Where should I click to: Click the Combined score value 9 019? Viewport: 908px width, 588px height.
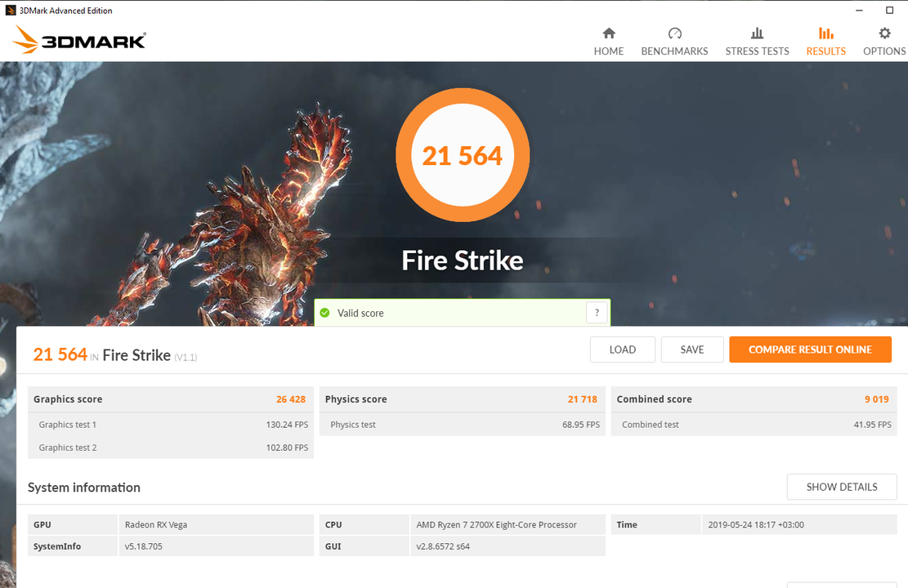[x=877, y=399]
